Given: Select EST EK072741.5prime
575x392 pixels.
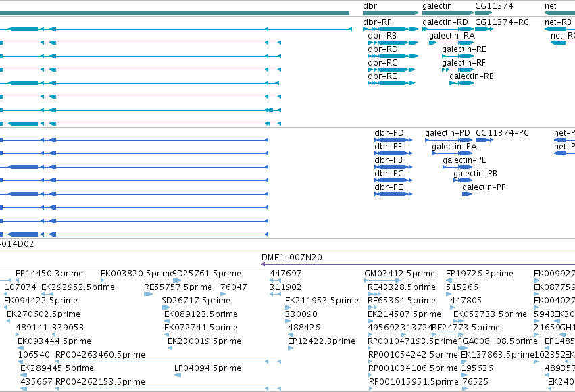Looking at the screenshot, I should pyautogui.click(x=201, y=328).
